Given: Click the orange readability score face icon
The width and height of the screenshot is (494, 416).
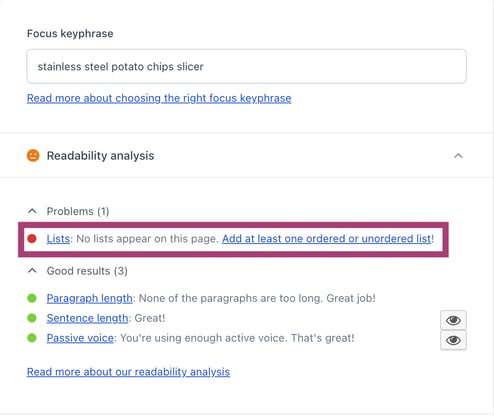Looking at the screenshot, I should 33,156.
